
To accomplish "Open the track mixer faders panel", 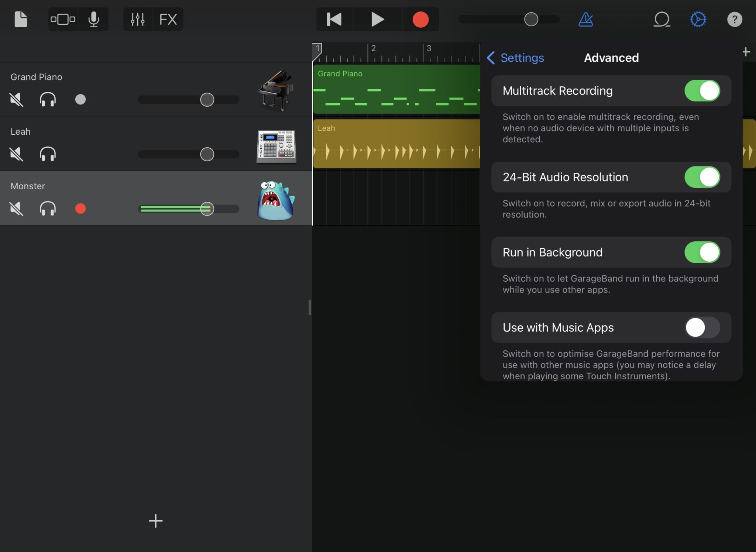I will tap(138, 19).
